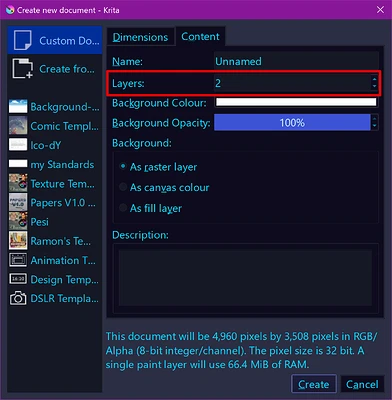This screenshot has height=400, width=392.
Task: Select the Animation Templates filmstrip icon
Action: pos(18,260)
